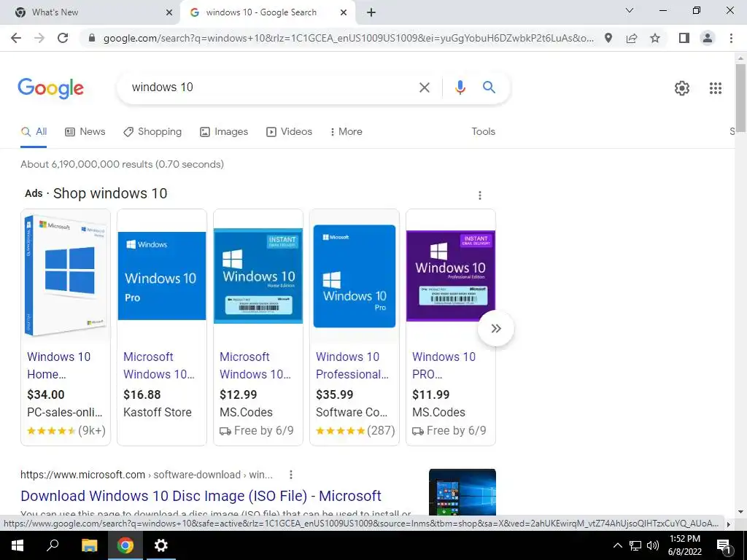
Task: Open Chrome's three-dot menu
Action: tap(731, 38)
